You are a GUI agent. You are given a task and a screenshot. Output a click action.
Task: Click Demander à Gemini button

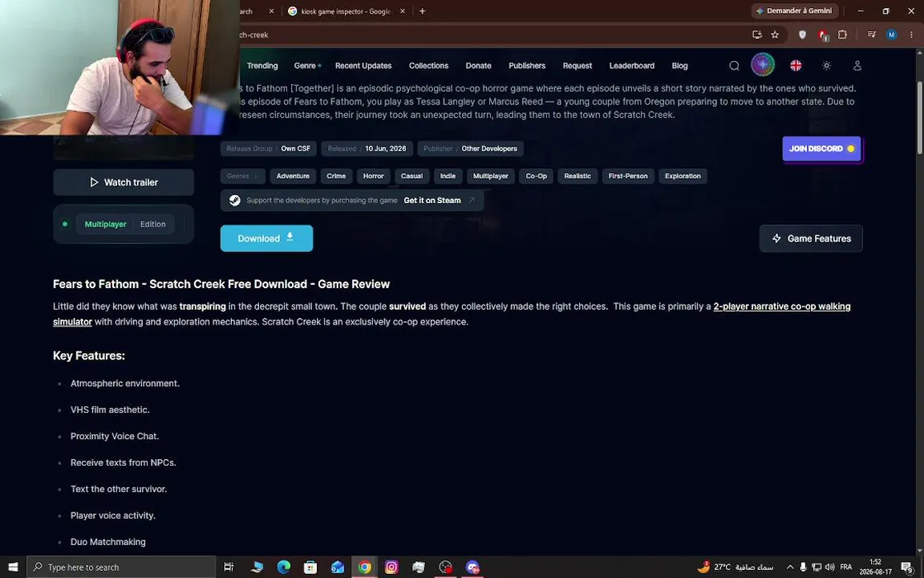794,10
